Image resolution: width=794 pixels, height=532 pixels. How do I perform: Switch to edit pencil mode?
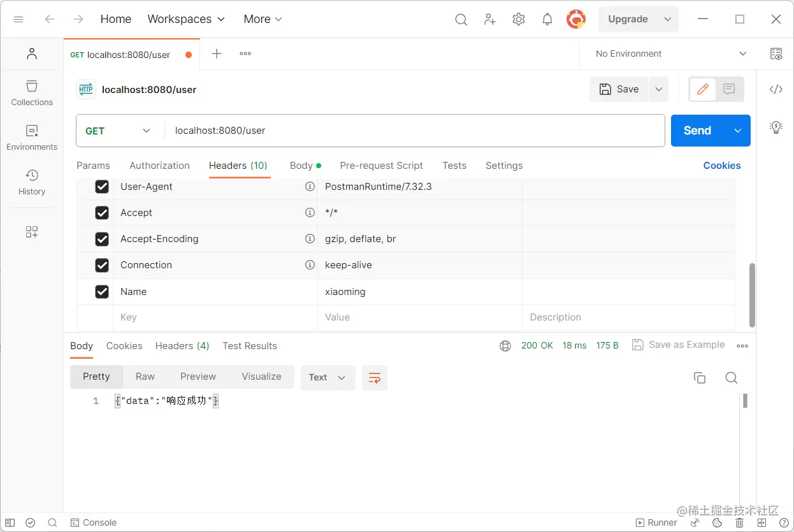(703, 89)
